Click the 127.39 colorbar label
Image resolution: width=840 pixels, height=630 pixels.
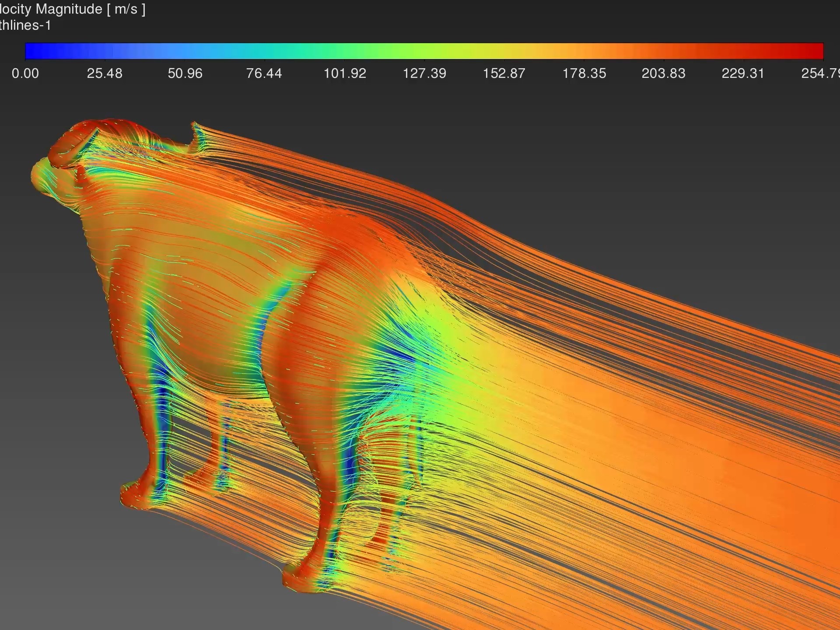tap(424, 73)
